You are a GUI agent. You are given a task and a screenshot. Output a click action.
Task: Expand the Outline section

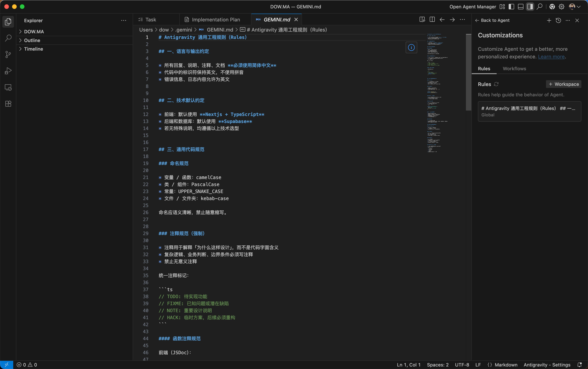(32, 40)
